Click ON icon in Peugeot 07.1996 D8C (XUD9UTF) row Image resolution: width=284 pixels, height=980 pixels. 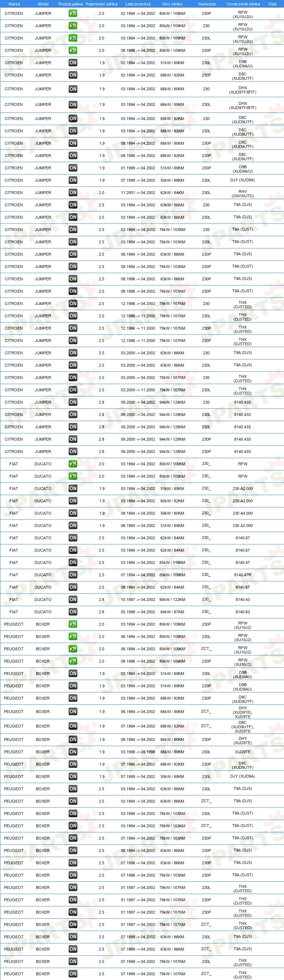coord(73,764)
